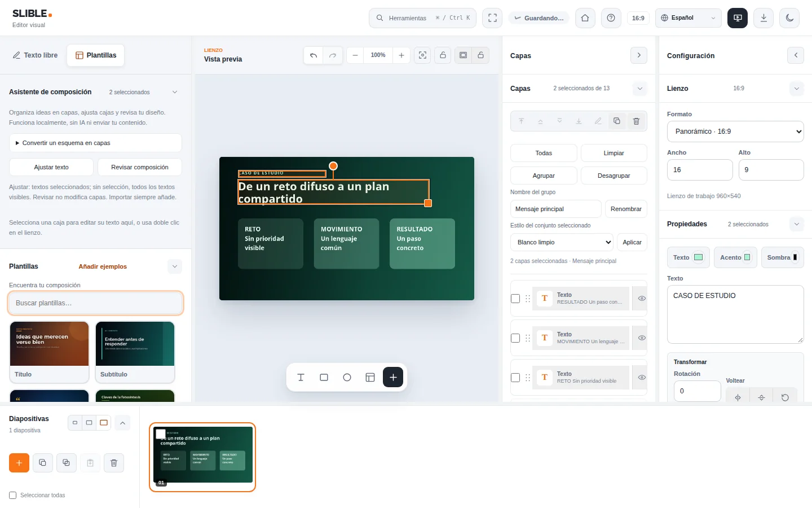Image resolution: width=812 pixels, height=508 pixels.
Task: Hide the RESULTADO layer with eye icon
Action: (642, 298)
